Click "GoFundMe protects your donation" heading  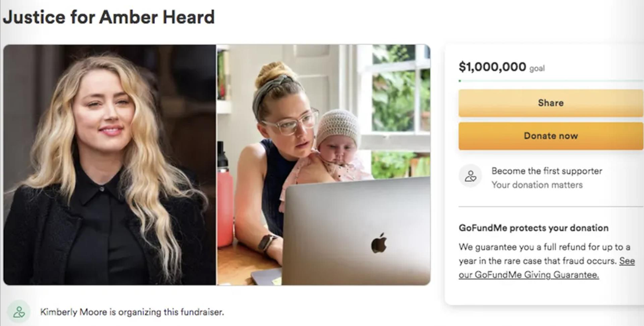[x=533, y=228]
